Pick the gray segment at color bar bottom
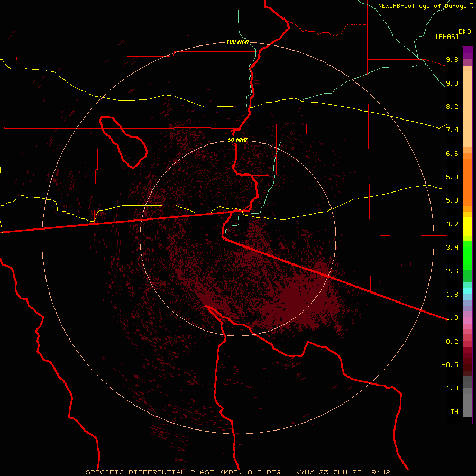 click(x=467, y=404)
